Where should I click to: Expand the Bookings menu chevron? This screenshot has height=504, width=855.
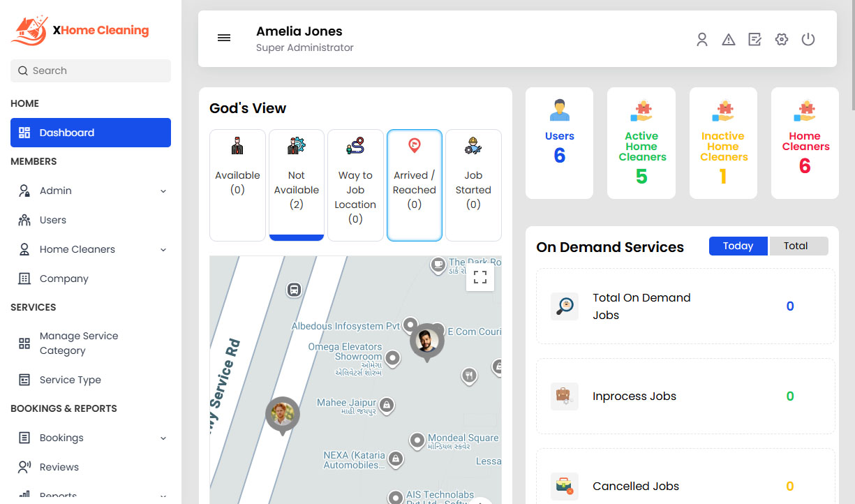pos(163,438)
